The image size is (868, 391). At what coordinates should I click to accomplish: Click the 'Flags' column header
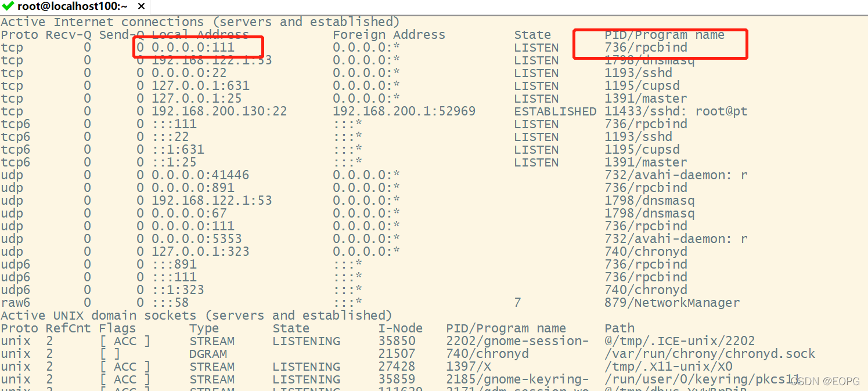(117, 328)
